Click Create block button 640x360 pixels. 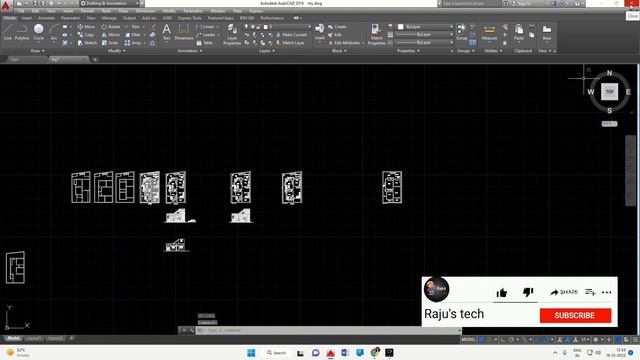(x=337, y=27)
